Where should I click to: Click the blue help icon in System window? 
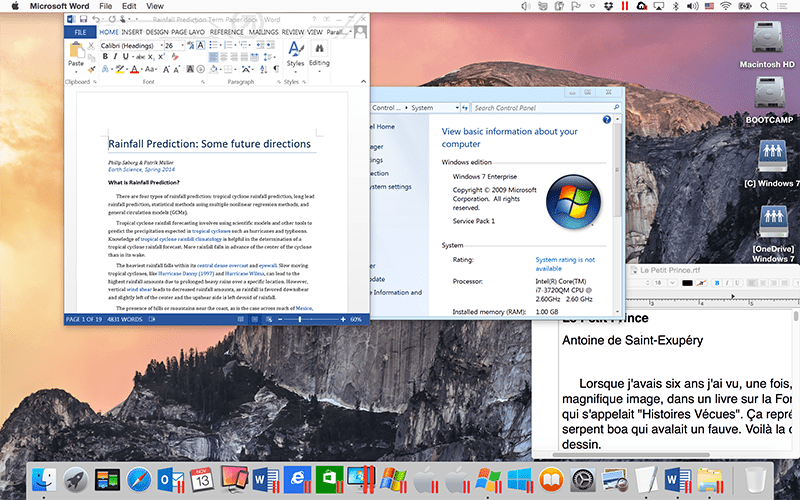[607, 120]
